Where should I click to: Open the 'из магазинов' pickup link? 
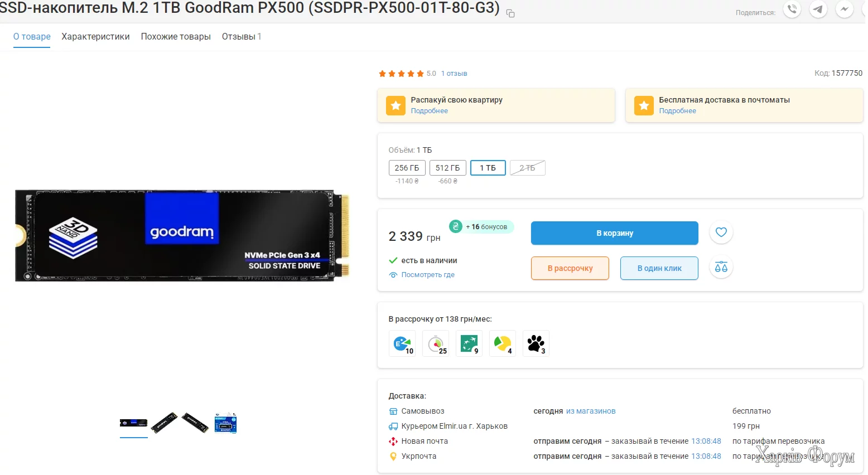(x=591, y=411)
